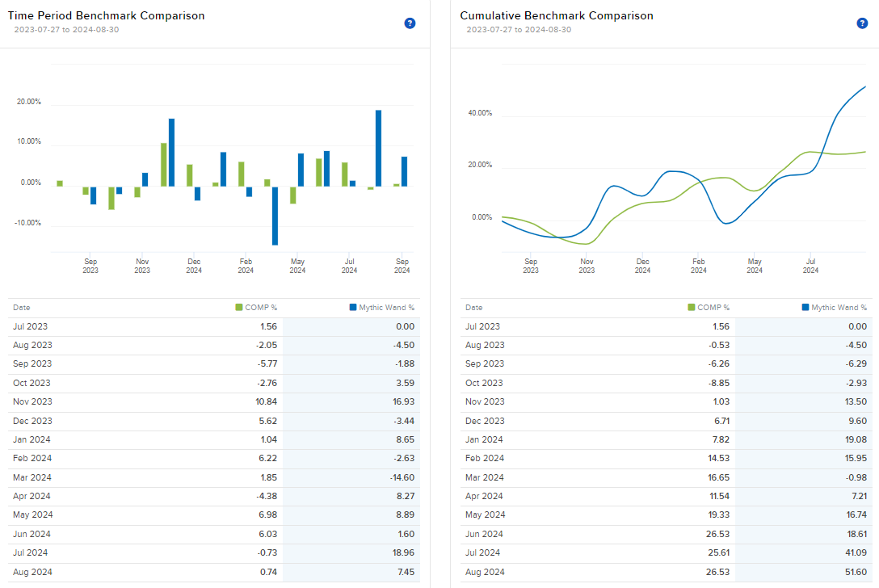
Task: Sort Cumulative table by Date header
Action: point(474,308)
